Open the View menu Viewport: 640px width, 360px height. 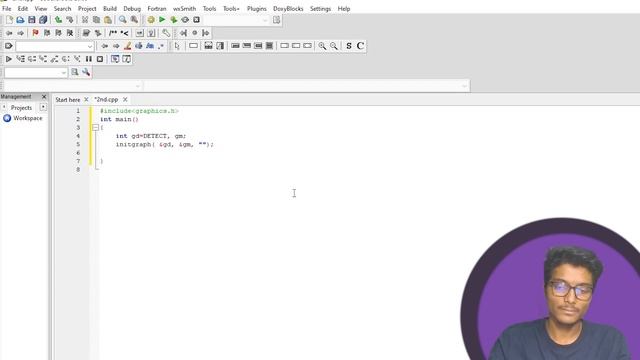40,9
